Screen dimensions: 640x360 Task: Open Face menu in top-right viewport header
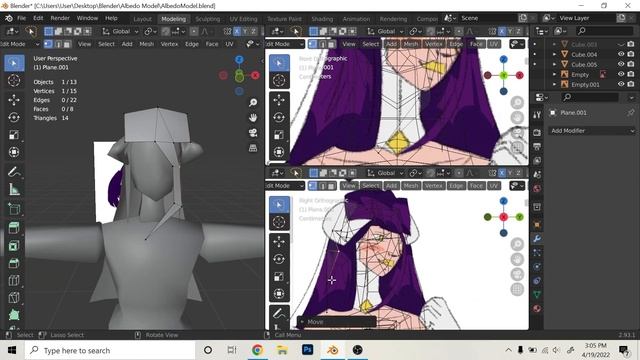pyautogui.click(x=476, y=44)
